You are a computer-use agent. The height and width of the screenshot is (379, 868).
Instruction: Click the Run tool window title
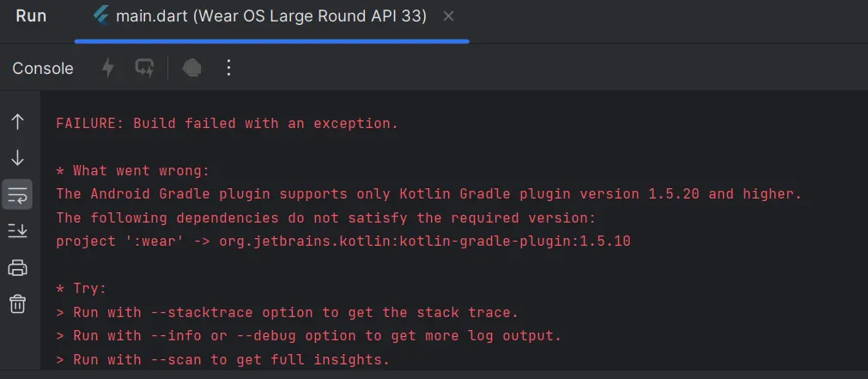point(31,16)
